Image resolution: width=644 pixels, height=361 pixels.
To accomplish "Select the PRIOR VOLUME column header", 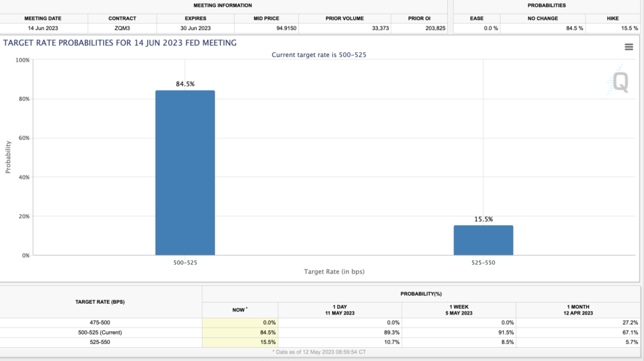I will [x=345, y=18].
